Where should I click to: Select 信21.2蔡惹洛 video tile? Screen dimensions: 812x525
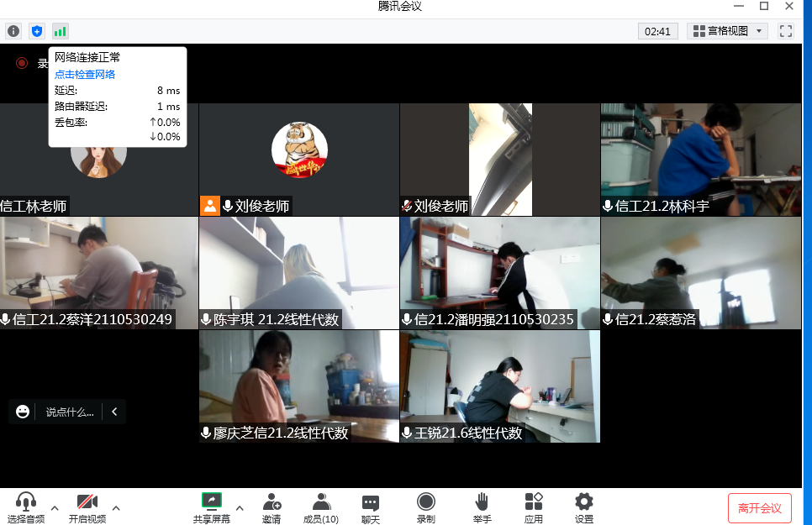[701, 273]
